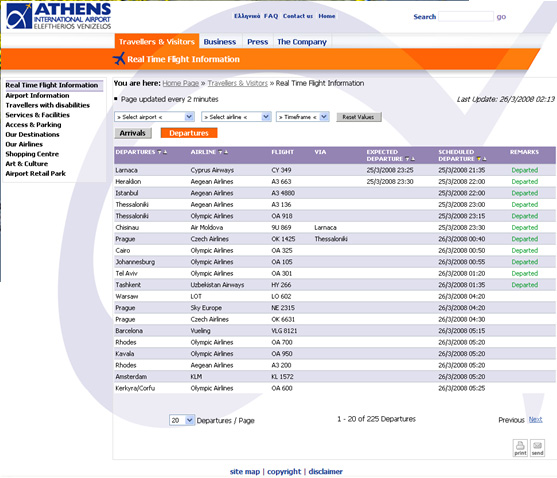Click flight VLG 8121 cell
The height and width of the screenshot is (478, 557).
(284, 331)
